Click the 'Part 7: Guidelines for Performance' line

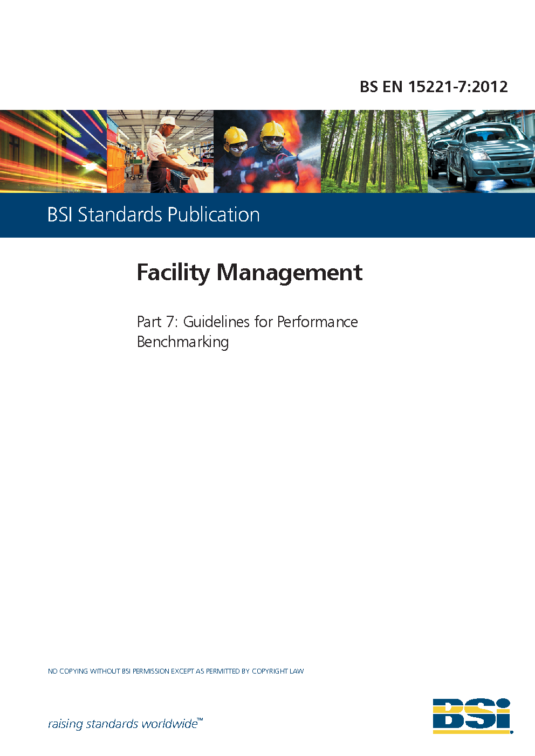click(x=247, y=322)
